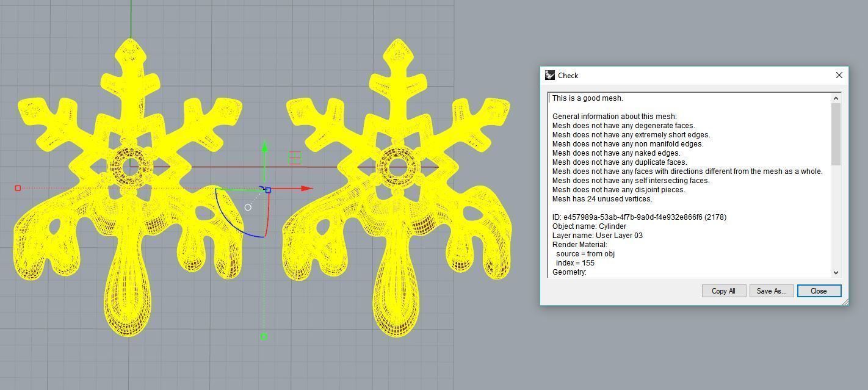Click 'Mesh does not have any self intersecting faces.'

pyautogui.click(x=631, y=181)
